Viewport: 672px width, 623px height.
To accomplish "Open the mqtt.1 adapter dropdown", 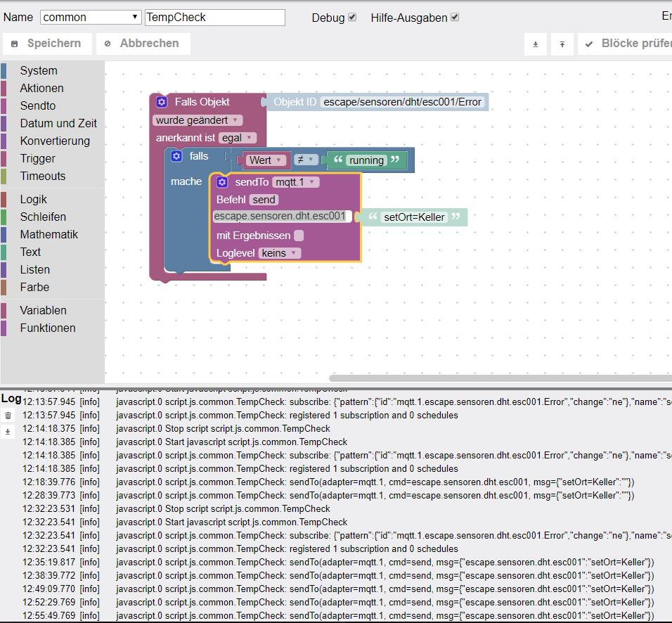I will tap(296, 182).
